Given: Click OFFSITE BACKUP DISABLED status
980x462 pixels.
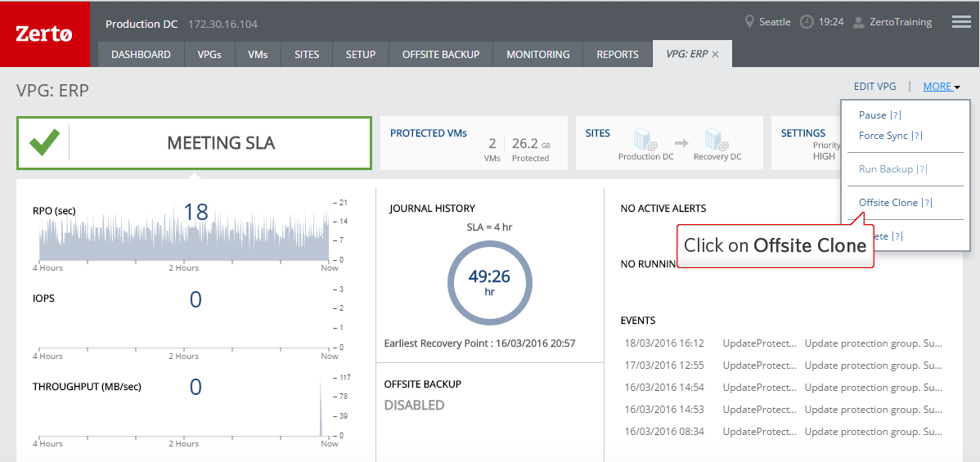Looking at the screenshot, I should (x=414, y=405).
